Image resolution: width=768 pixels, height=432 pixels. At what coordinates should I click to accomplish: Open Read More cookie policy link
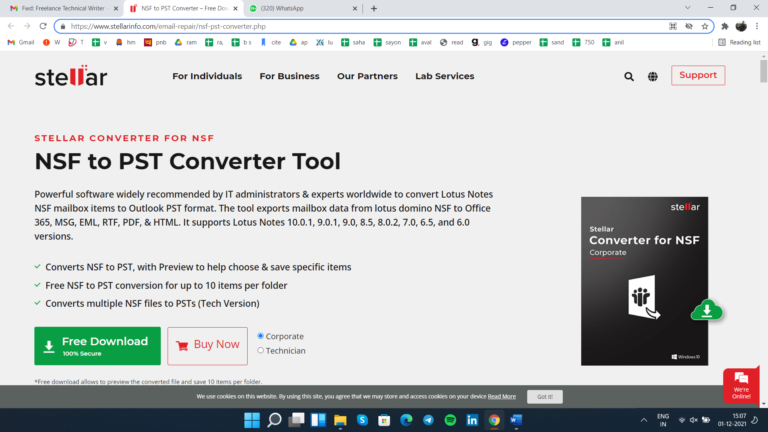(502, 397)
